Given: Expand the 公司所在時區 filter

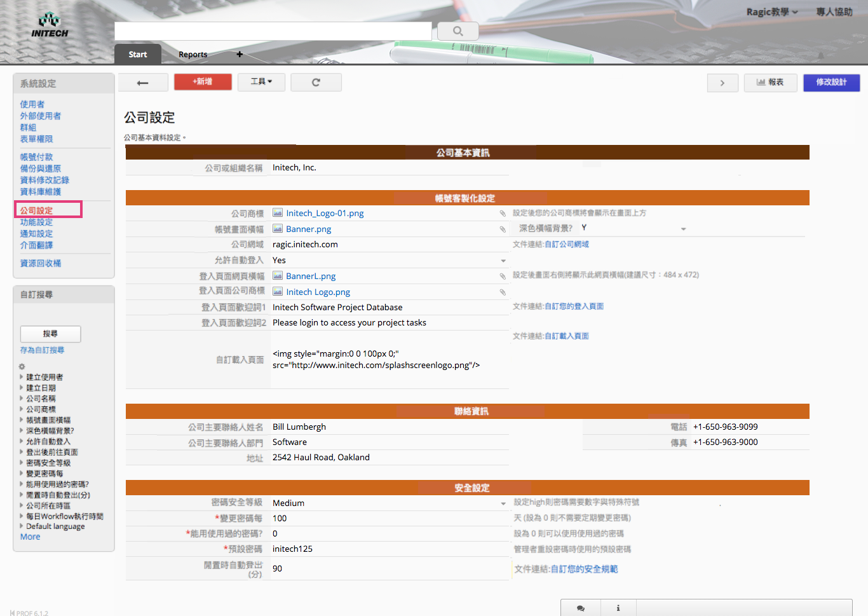Looking at the screenshot, I should [x=45, y=505].
